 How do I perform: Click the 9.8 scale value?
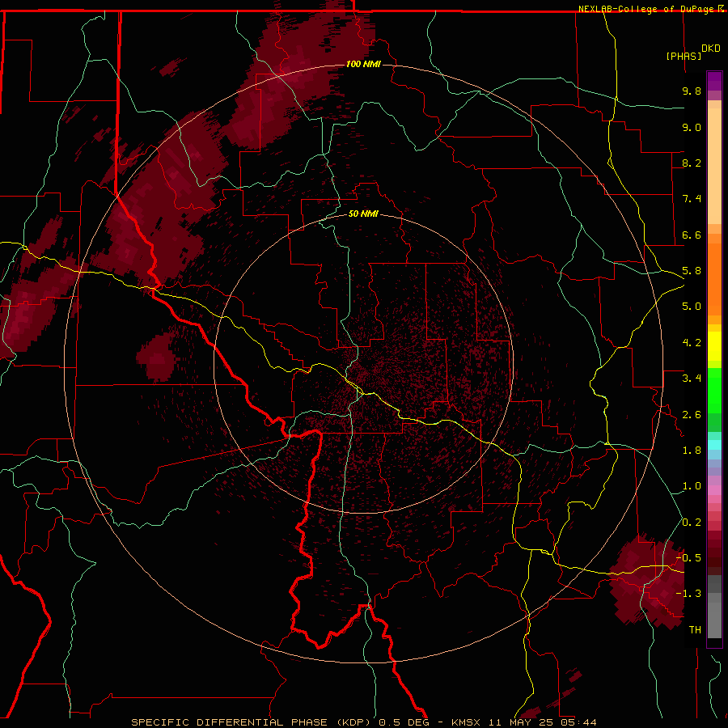point(692,91)
